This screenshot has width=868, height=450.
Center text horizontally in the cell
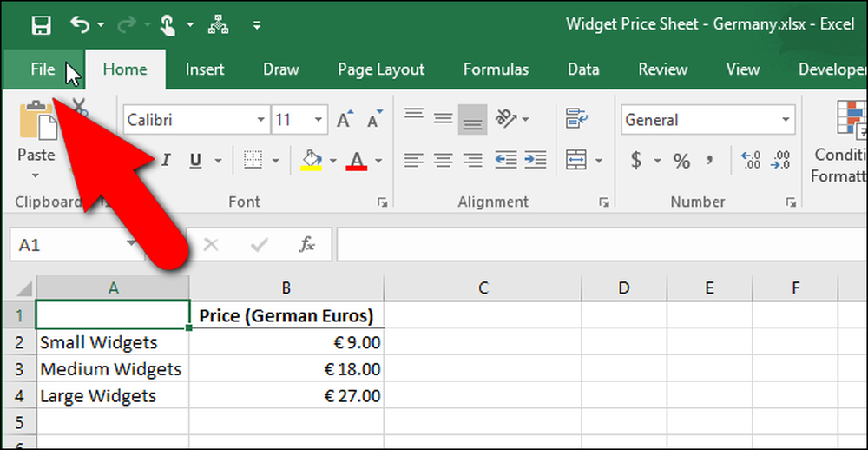[x=443, y=161]
